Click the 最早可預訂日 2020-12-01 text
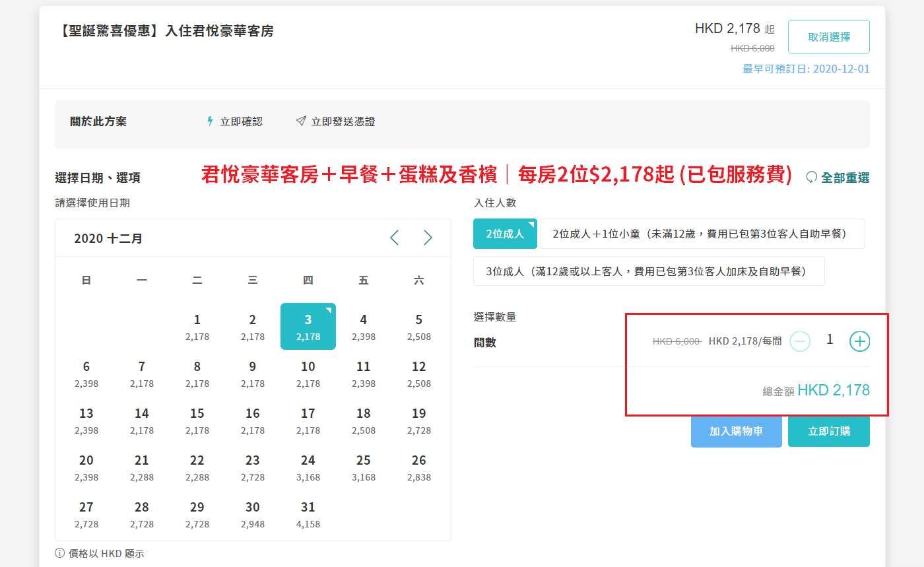 click(x=807, y=69)
